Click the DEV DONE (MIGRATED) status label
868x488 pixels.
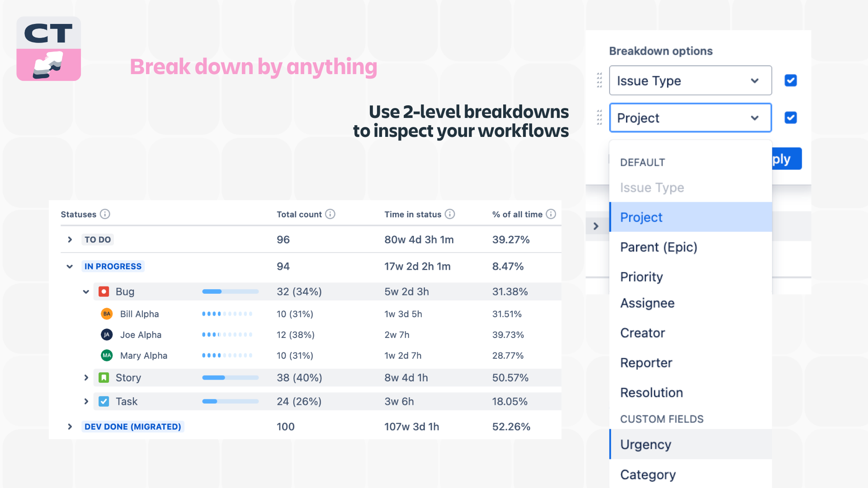(132, 426)
